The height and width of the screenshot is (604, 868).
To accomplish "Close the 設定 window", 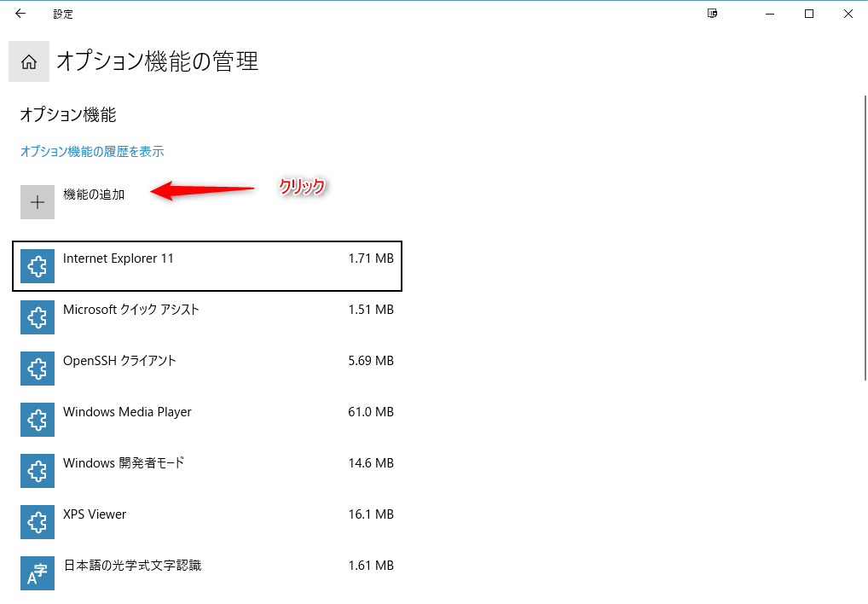I will [x=848, y=14].
